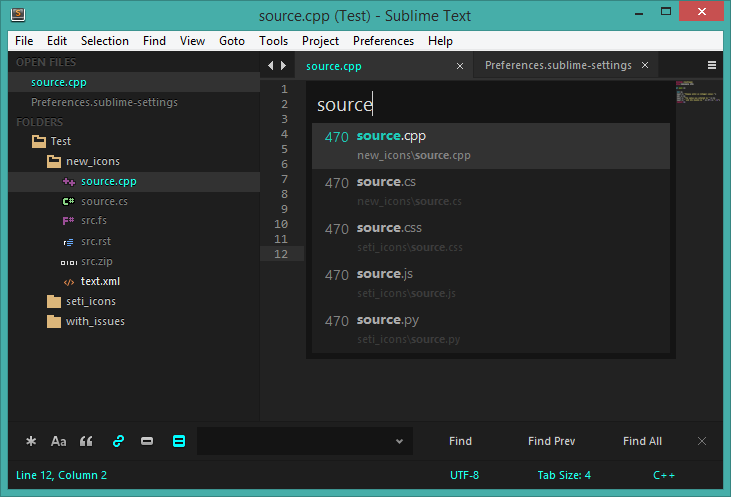Open the Goto menu

232,41
